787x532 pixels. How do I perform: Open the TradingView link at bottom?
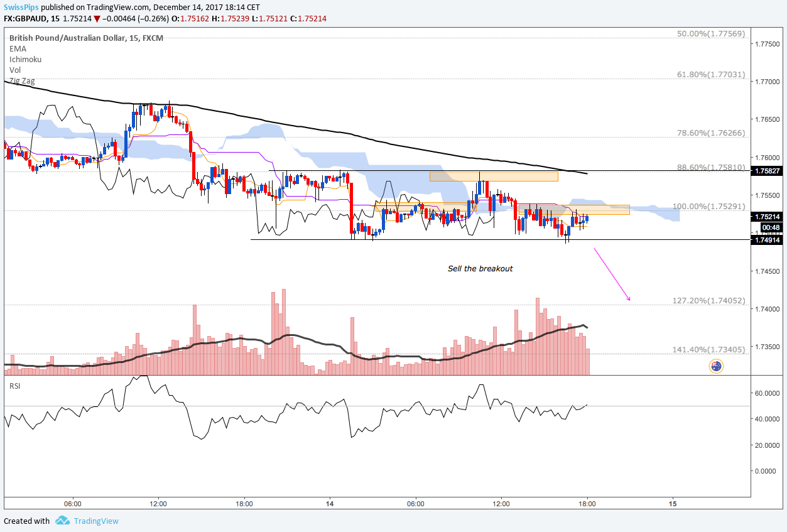coord(96,521)
